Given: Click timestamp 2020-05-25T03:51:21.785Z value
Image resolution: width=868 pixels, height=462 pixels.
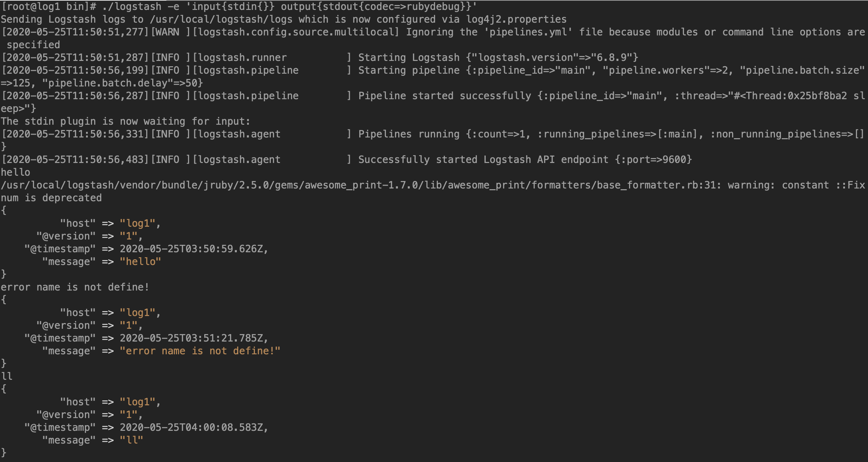Looking at the screenshot, I should [x=191, y=338].
